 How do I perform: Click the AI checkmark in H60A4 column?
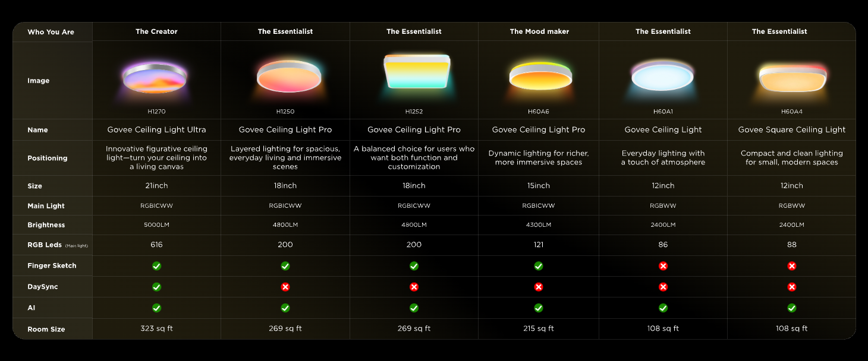[x=792, y=308]
